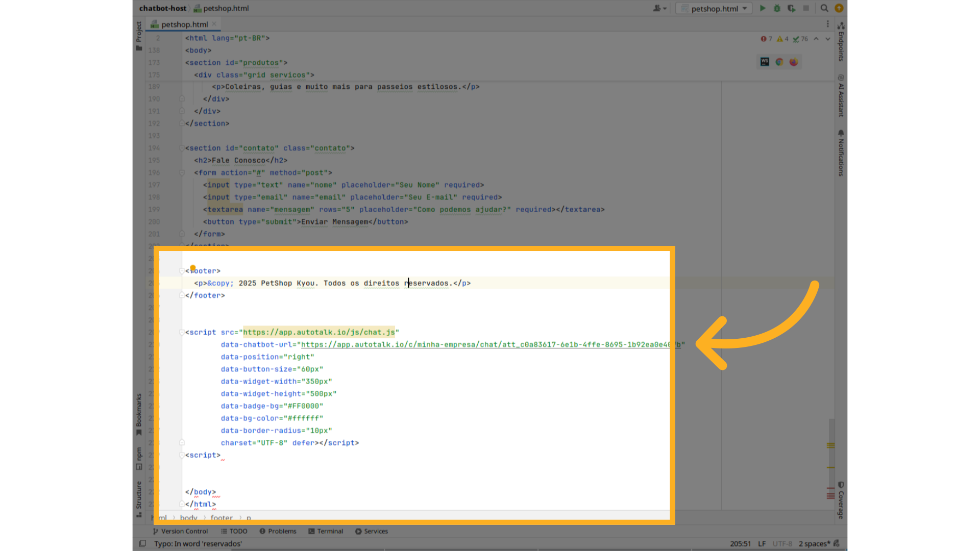This screenshot has height=551, width=980.
Task: Toggle the read-only lock status icon
Action: point(837,544)
